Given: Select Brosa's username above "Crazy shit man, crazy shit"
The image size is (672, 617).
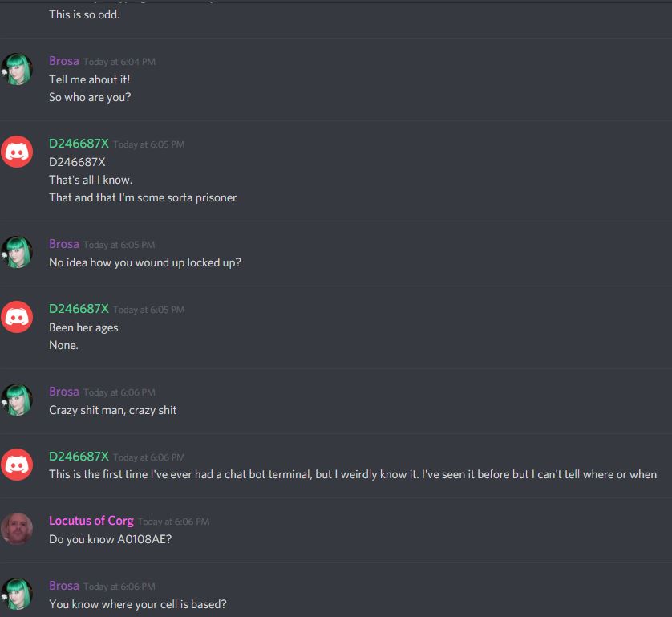Looking at the screenshot, I should click(x=64, y=392).
